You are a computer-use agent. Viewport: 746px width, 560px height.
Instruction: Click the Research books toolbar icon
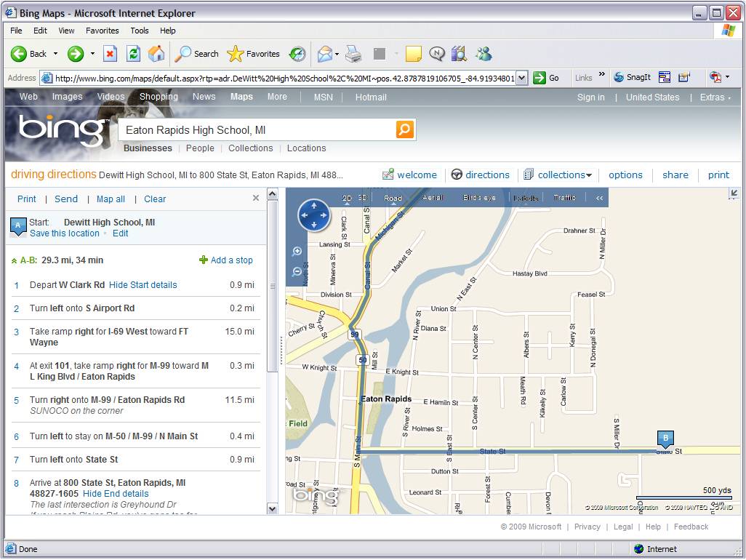459,54
